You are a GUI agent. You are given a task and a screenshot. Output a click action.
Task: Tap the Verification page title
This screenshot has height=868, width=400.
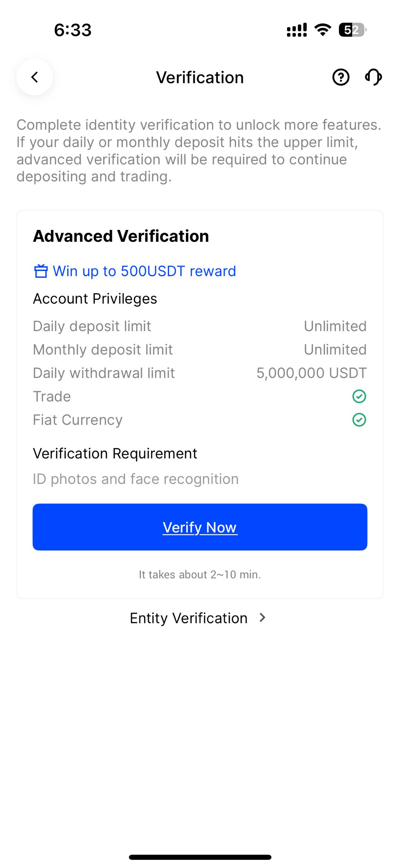[200, 77]
